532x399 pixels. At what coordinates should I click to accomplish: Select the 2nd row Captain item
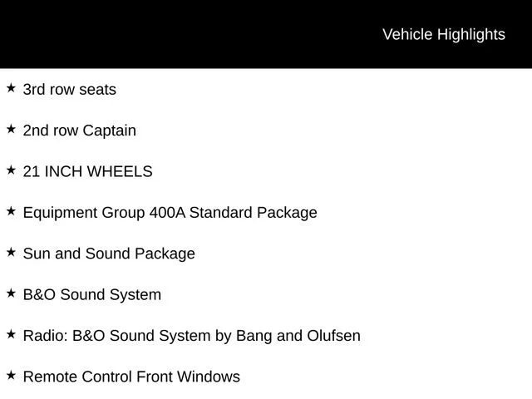(x=80, y=131)
